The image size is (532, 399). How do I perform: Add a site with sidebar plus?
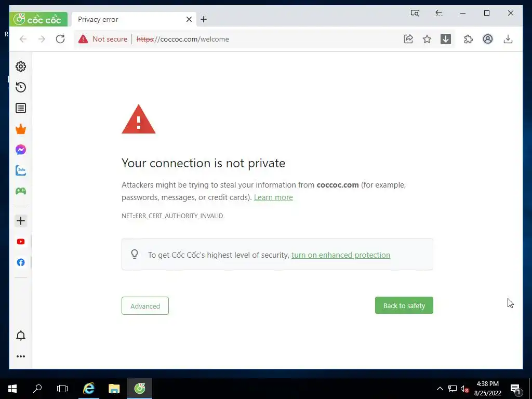21,221
